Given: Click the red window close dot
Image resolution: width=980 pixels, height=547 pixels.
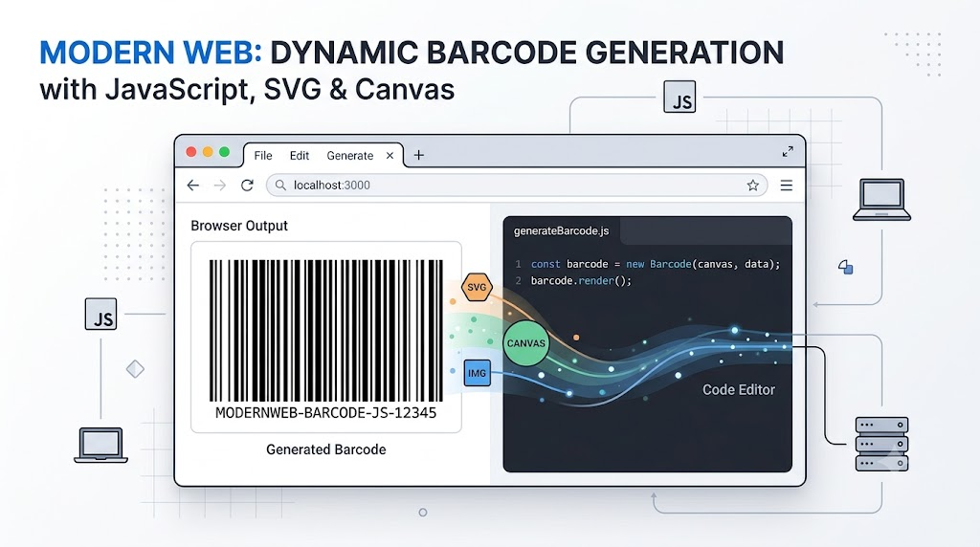Looking at the screenshot, I should (191, 152).
